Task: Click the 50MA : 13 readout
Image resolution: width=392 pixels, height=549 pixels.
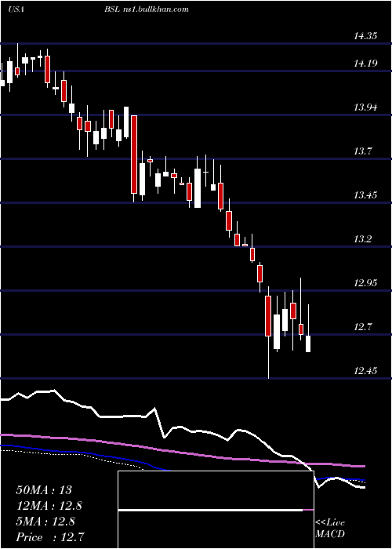Action: pos(44,490)
